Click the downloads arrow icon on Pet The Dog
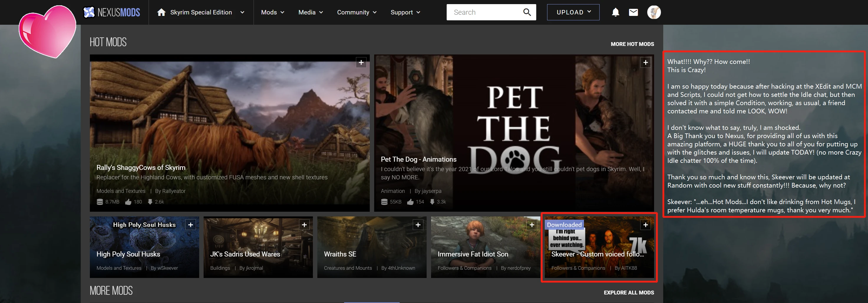This screenshot has height=303, width=868. click(x=432, y=202)
